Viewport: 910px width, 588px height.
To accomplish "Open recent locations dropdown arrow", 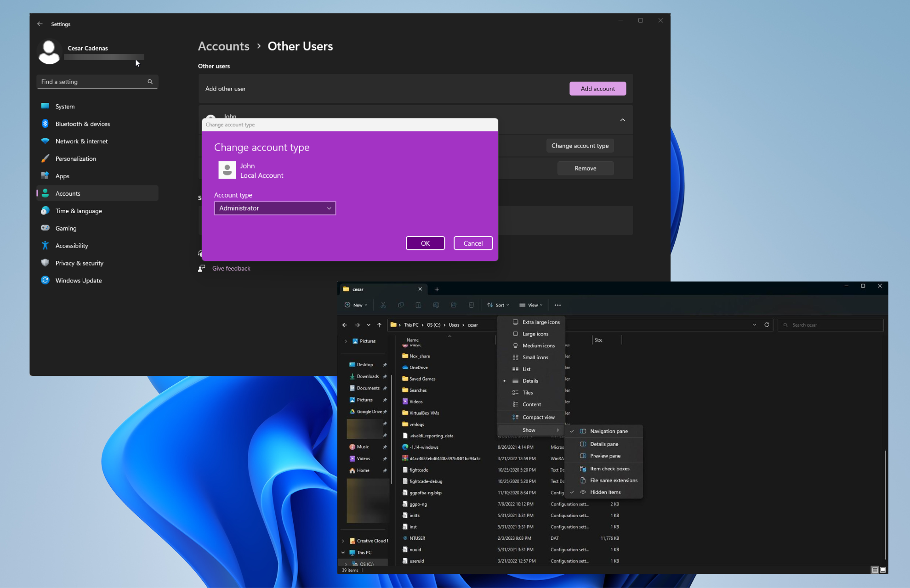I will [369, 325].
